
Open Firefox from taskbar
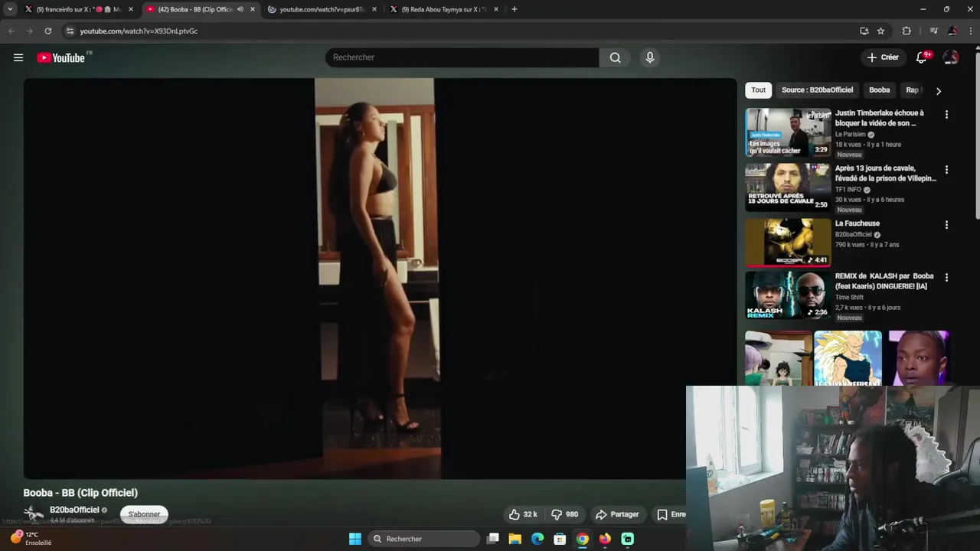tap(605, 539)
